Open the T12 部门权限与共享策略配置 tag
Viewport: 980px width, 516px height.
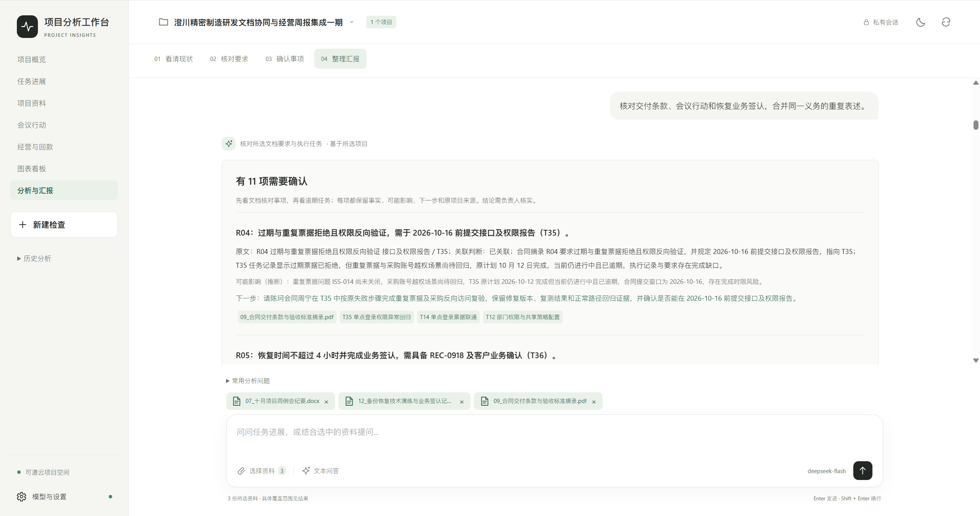tap(523, 317)
